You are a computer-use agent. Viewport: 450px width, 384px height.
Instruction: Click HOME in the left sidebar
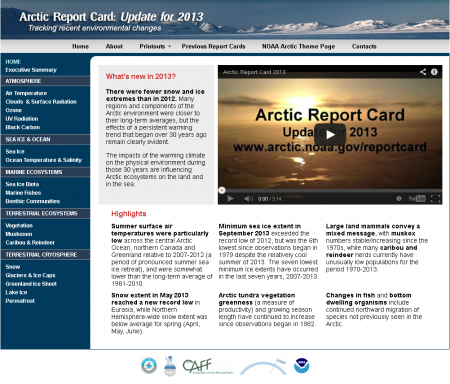(13, 62)
